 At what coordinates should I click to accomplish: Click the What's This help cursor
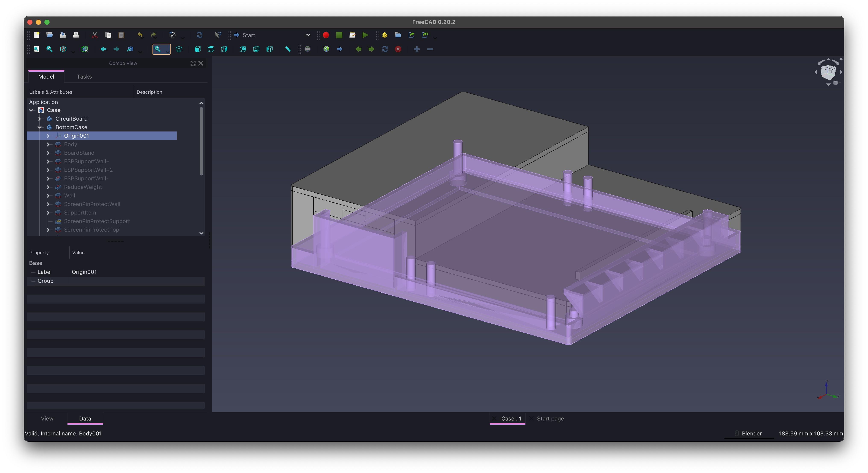point(218,35)
